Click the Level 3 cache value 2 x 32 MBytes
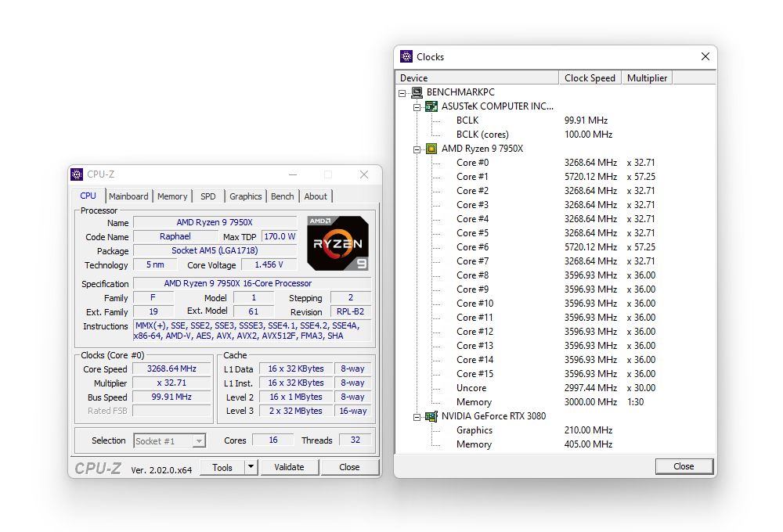 (x=296, y=411)
